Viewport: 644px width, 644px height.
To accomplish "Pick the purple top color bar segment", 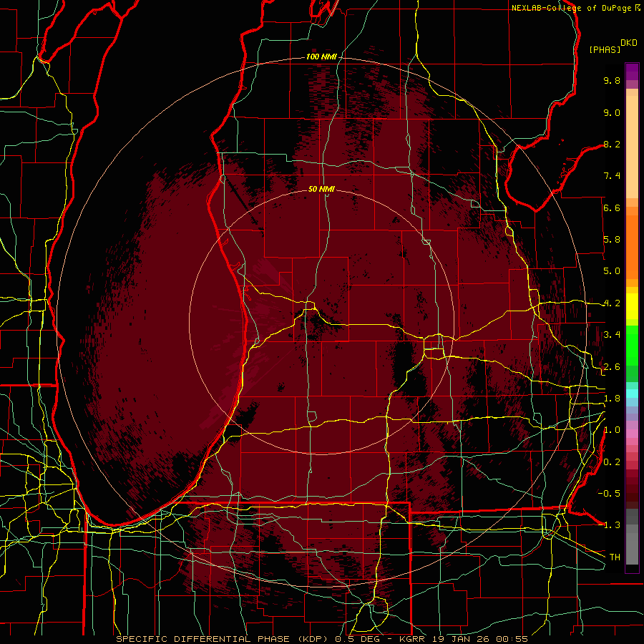I will (632, 72).
